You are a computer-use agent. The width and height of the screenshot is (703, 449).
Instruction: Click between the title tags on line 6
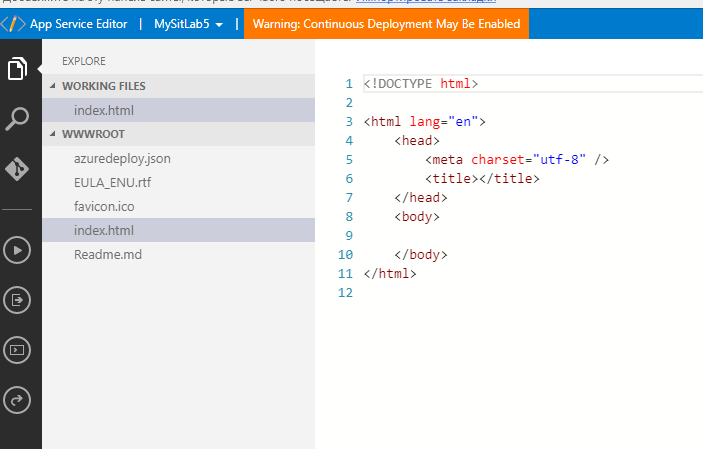tap(478, 179)
